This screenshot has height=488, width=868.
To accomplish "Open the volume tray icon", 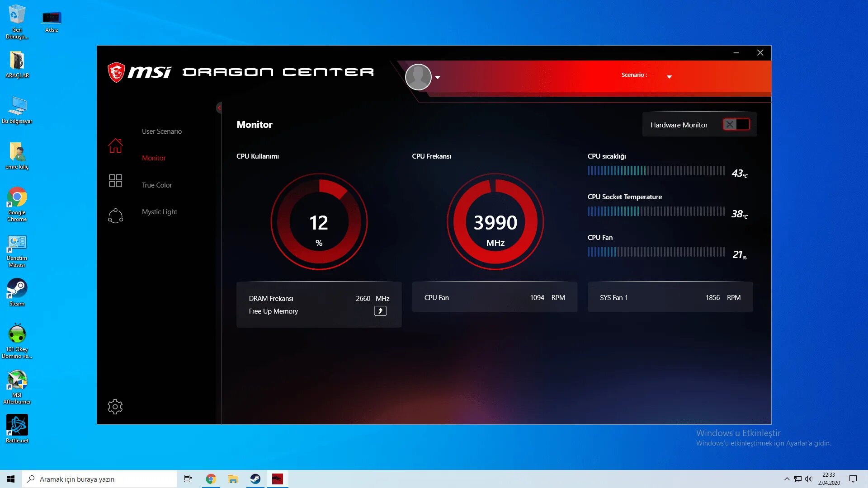I will (808, 479).
